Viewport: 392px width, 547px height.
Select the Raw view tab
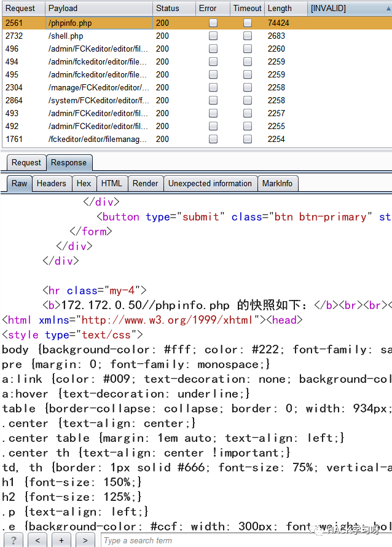(x=19, y=184)
